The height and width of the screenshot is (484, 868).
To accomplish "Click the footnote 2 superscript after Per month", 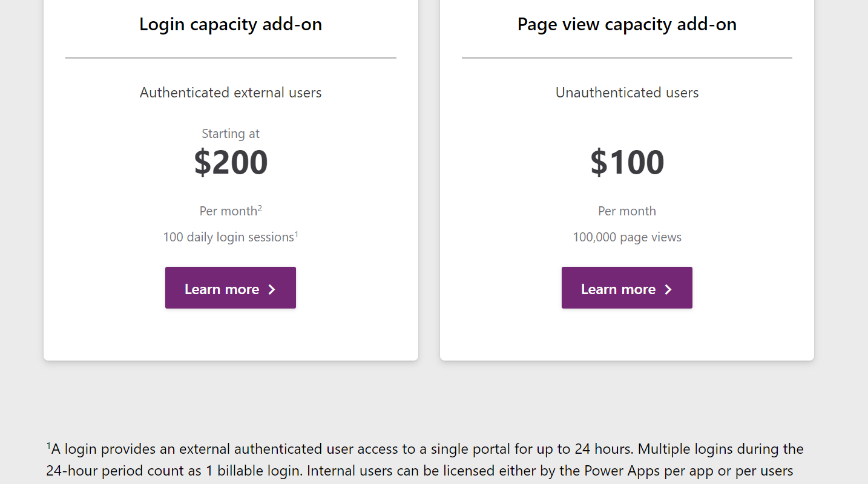I will (260, 208).
